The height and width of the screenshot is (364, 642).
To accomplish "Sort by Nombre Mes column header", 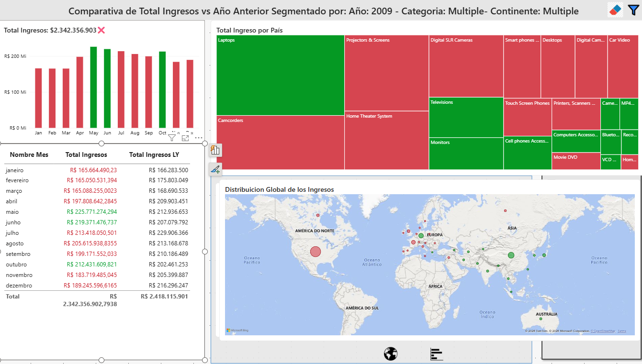I will pos(29,154).
